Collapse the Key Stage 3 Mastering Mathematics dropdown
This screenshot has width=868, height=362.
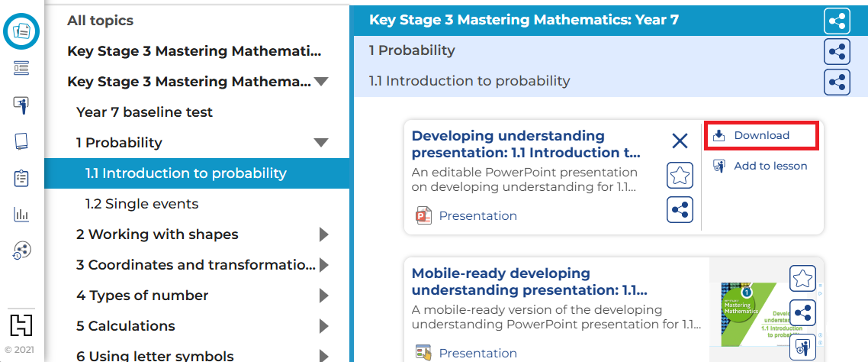(x=321, y=82)
